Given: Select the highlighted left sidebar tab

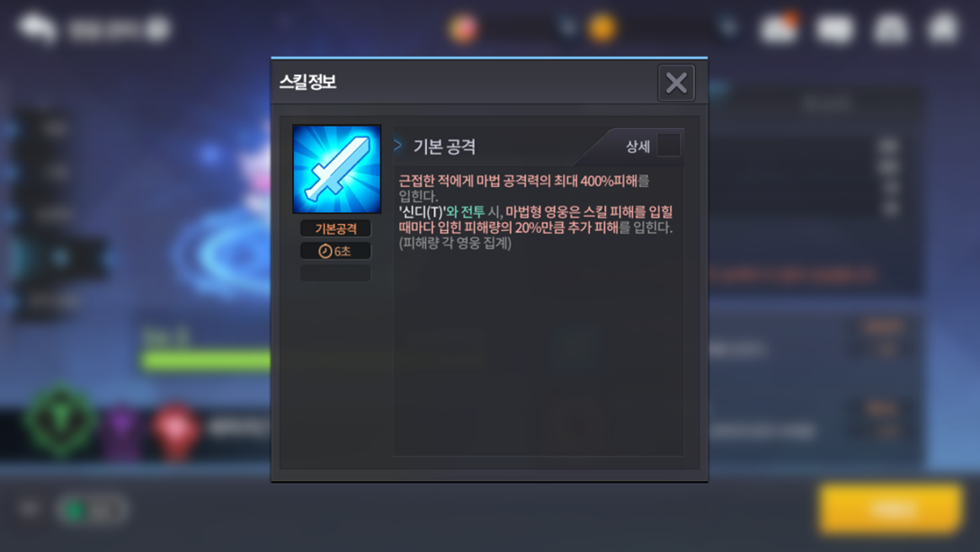Looking at the screenshot, I should pos(58,257).
